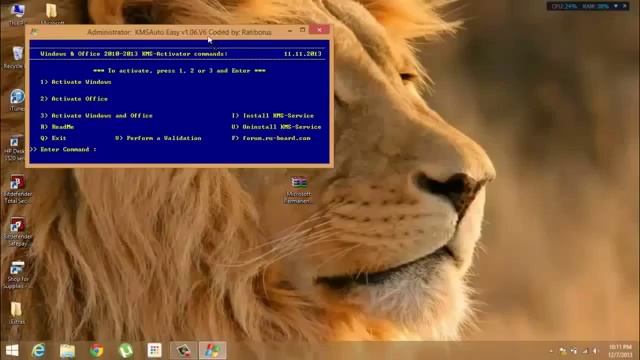Show hidden tray icons arrow
Screen dimensions: 640x360
551,351
